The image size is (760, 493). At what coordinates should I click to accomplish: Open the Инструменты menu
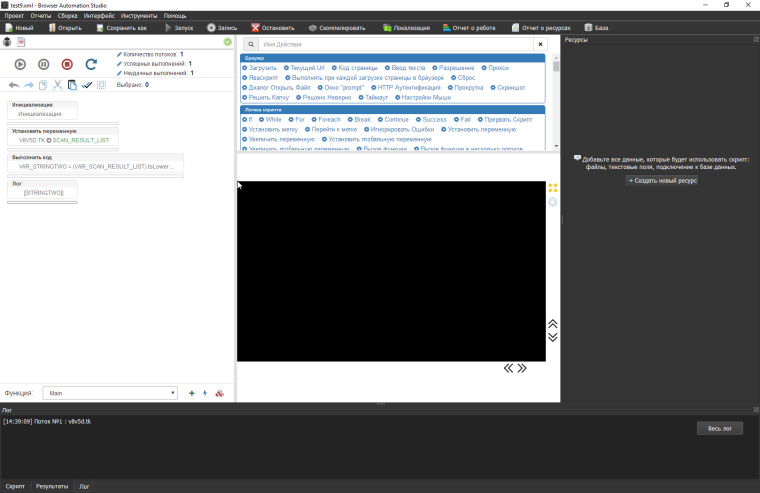(x=139, y=16)
